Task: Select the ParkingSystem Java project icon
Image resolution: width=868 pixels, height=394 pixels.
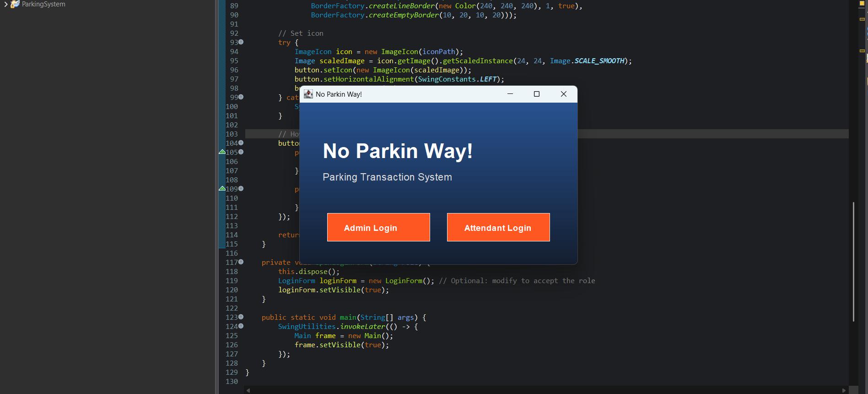Action: 15,4
